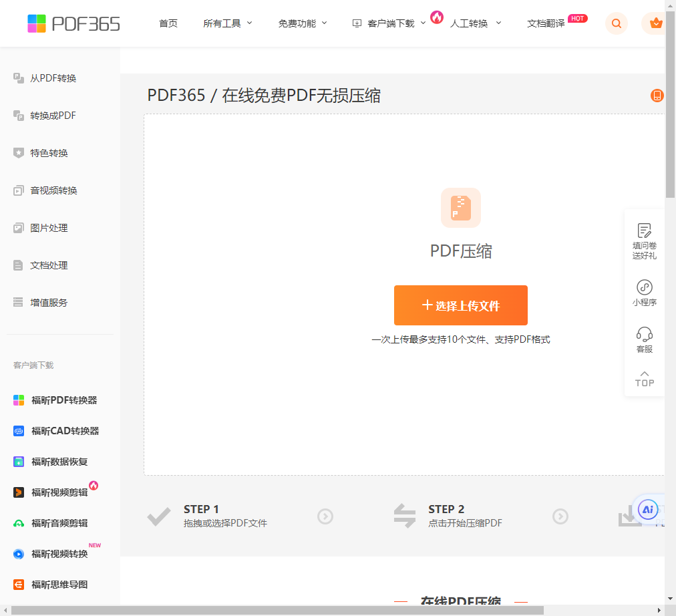Click the TOP back-to-top button
This screenshot has height=616, width=676.
644,378
